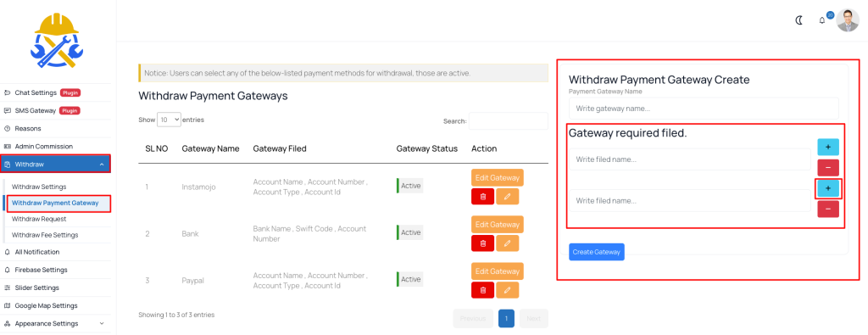Open Withdraw Request submenu item
The width and height of the screenshot is (868, 335).
39,219
